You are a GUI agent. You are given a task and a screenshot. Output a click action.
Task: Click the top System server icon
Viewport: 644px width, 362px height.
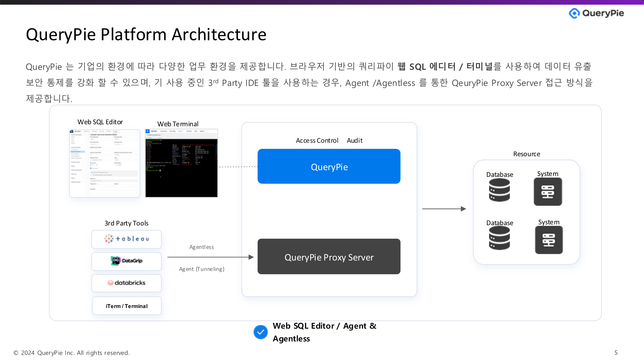point(548,192)
